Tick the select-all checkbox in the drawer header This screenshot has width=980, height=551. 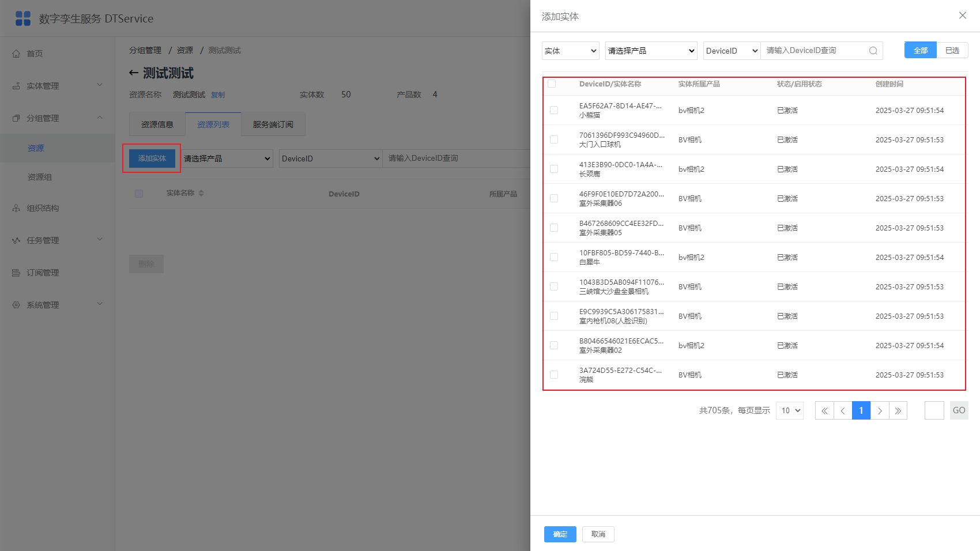[x=552, y=84]
